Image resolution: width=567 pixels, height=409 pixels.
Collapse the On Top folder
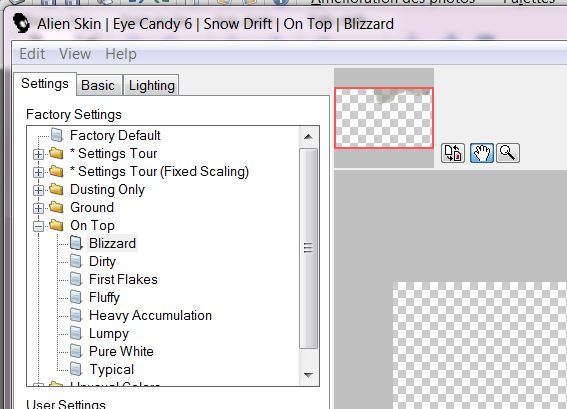click(38, 226)
